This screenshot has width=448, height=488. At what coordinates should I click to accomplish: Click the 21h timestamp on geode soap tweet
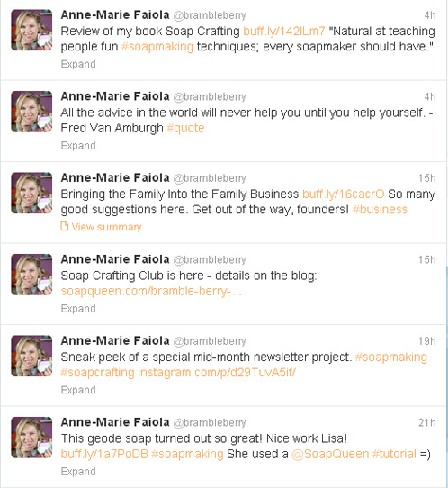coord(426,422)
